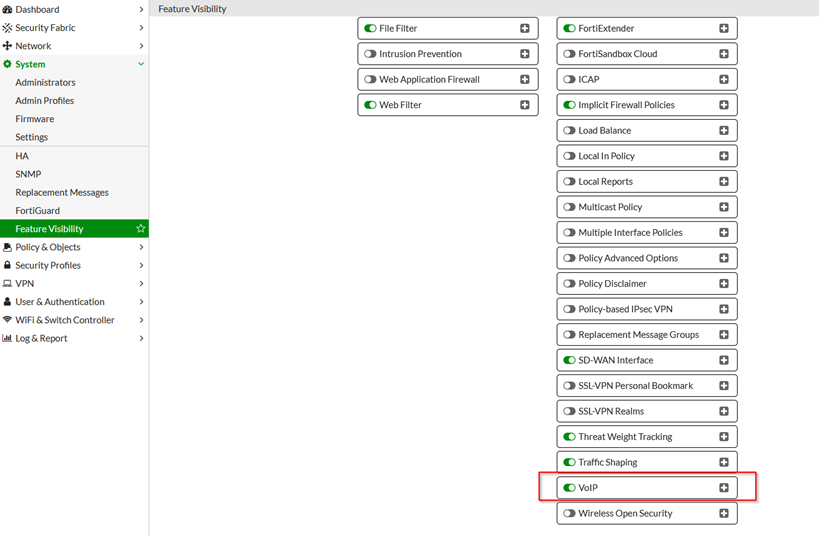Image resolution: width=819 pixels, height=536 pixels.
Task: Click the star icon beside Feature Visibility
Action: pyautogui.click(x=141, y=229)
